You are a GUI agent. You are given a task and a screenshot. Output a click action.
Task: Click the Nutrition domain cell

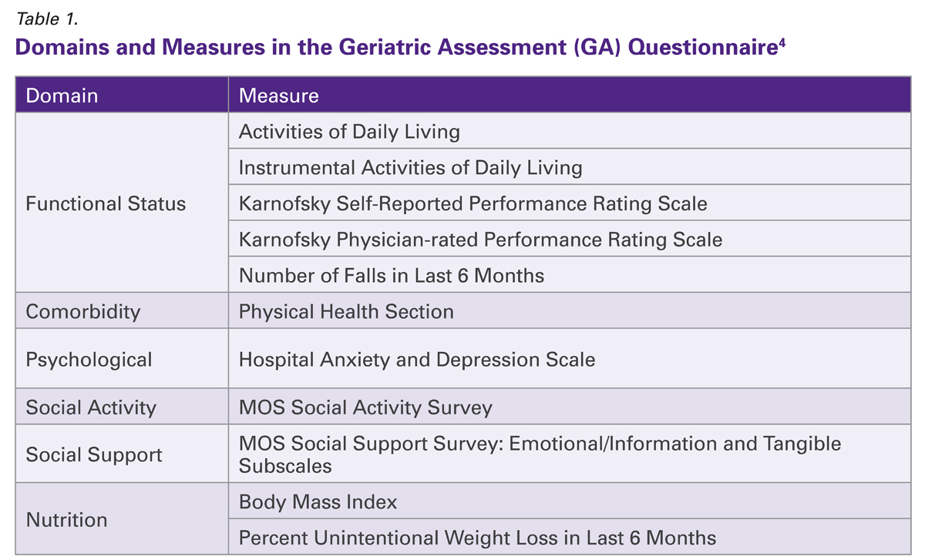click(66, 520)
